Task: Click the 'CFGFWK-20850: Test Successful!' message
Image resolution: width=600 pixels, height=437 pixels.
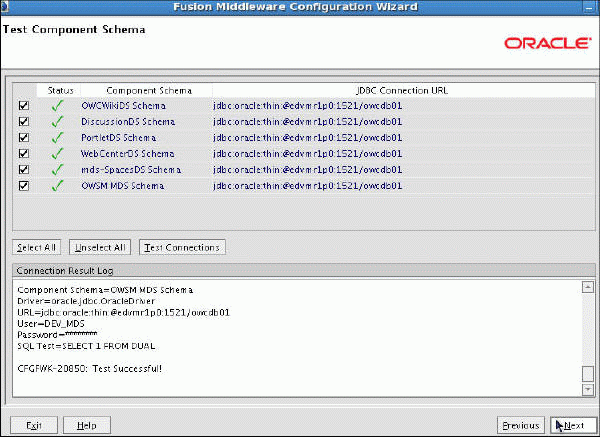Action: 90,369
